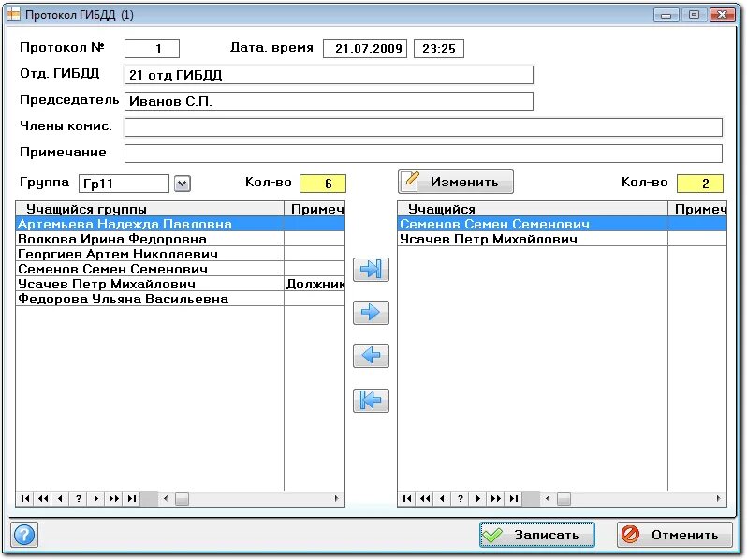Jump forward a page in left list navigator

pyautogui.click(x=114, y=498)
